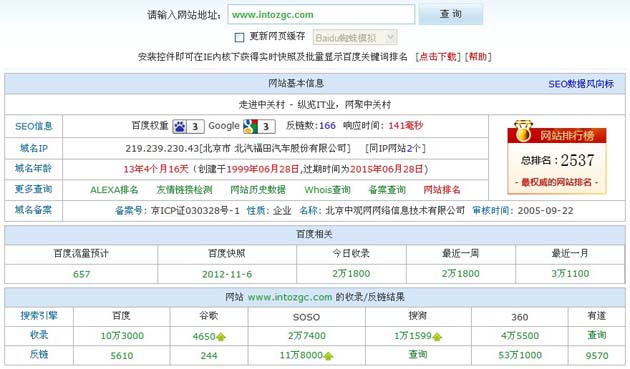This screenshot has width=630, height=369.
Task: Open the 点击下载 link
Action: coord(438,57)
